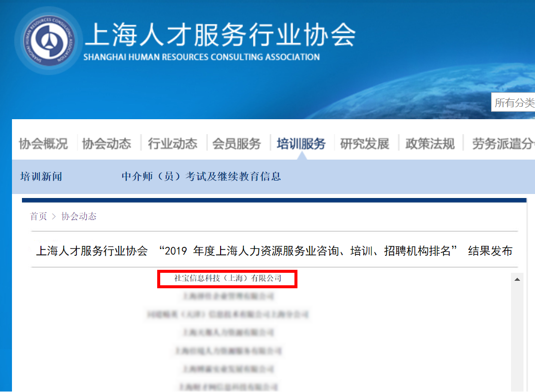The height and width of the screenshot is (392, 535).
Task: Switch to the 研究发展 tab
Action: point(365,143)
